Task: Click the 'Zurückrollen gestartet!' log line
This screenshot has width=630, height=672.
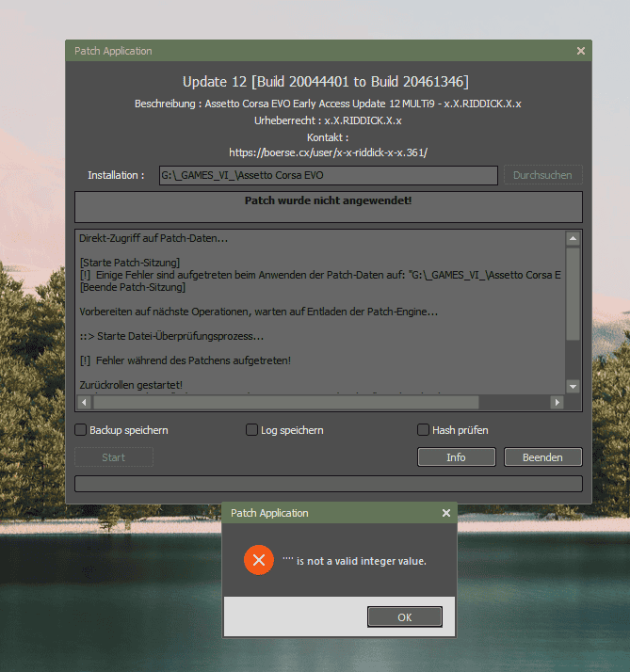Action: point(131,385)
